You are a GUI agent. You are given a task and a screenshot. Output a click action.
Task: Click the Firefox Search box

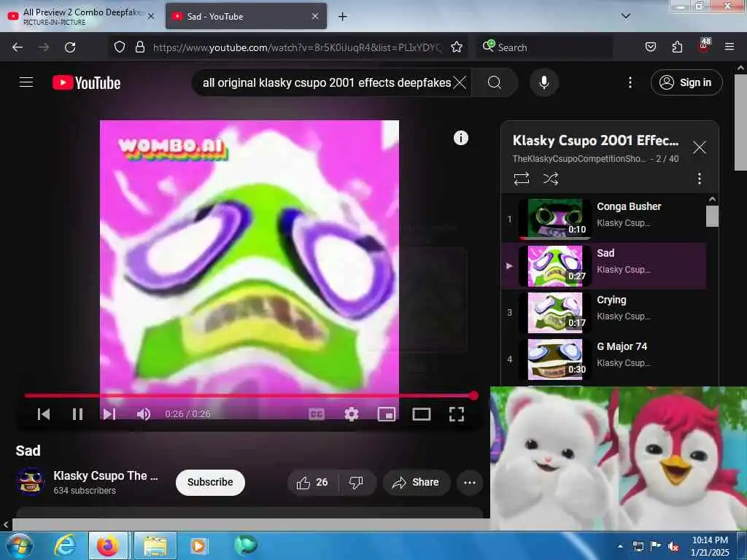[544, 47]
